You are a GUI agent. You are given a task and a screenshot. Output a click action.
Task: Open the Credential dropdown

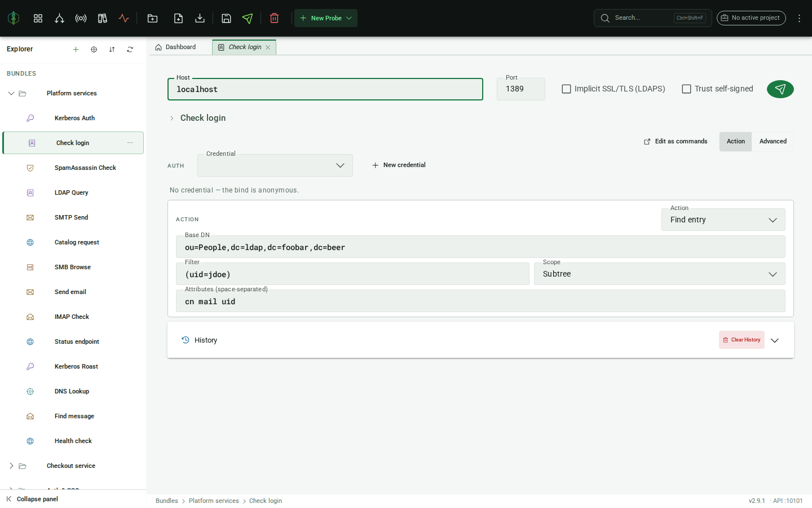275,165
